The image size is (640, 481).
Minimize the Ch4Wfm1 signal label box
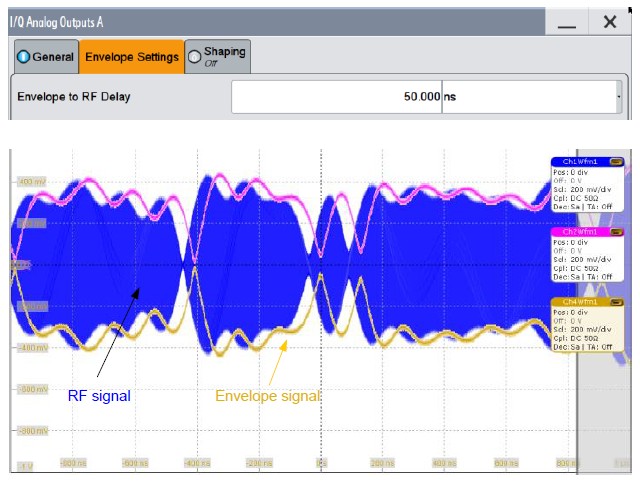coord(617,302)
